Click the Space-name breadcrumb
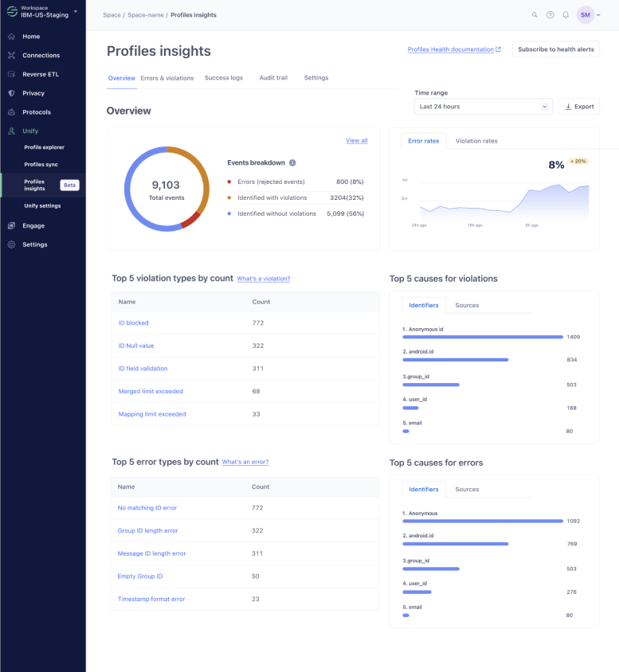 146,15
